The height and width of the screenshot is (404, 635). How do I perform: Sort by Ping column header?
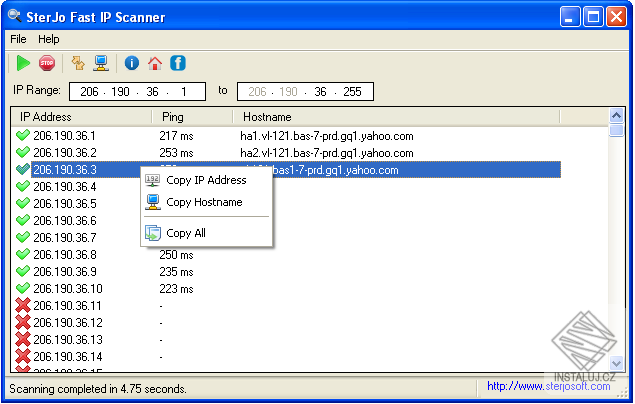(x=192, y=117)
